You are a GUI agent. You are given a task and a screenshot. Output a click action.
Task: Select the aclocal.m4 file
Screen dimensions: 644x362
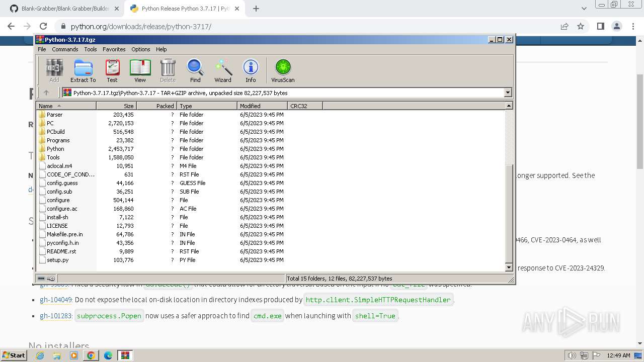pyautogui.click(x=59, y=166)
